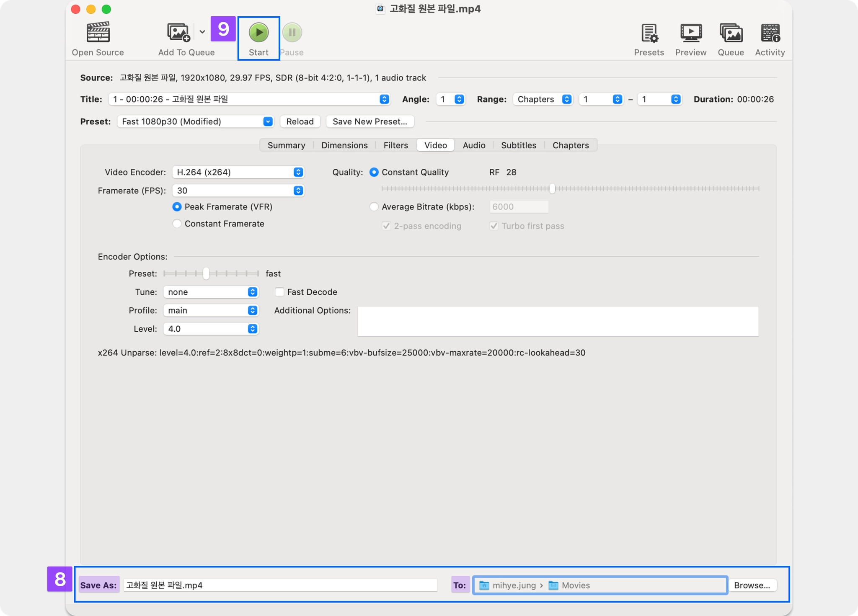Image resolution: width=858 pixels, height=616 pixels.
Task: Expand the Framerate (FPS) dropdown
Action: tap(238, 191)
